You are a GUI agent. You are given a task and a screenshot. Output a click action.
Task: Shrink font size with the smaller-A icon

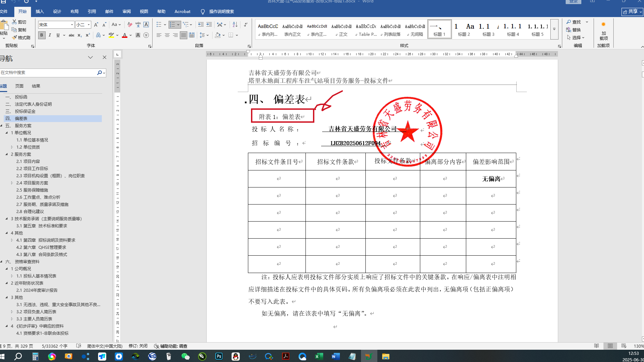[x=104, y=25]
